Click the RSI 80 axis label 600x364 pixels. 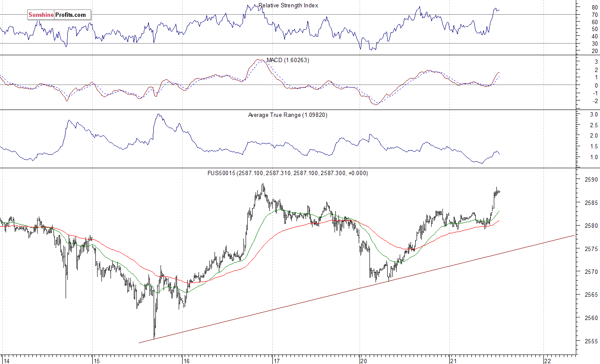(594, 7)
